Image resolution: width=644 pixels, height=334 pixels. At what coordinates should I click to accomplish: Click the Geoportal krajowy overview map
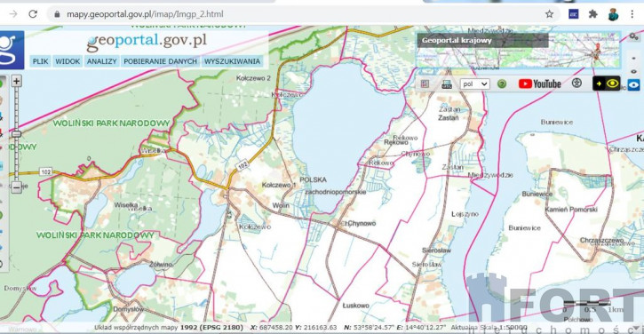tap(519, 50)
